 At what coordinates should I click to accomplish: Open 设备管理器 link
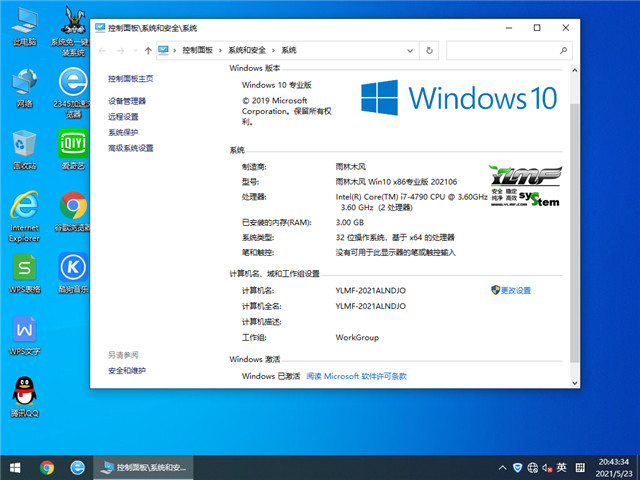[127, 101]
